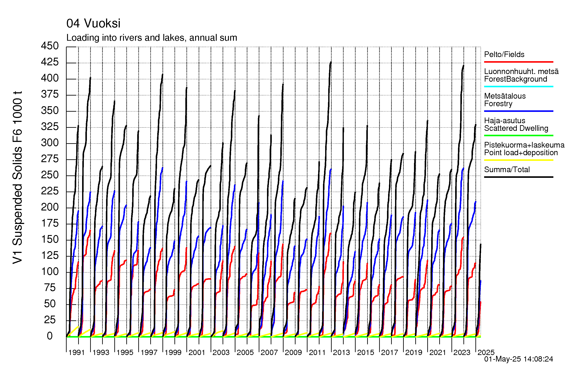
Task: Click the x-axis year label 2019
Action: pyautogui.click(x=414, y=352)
